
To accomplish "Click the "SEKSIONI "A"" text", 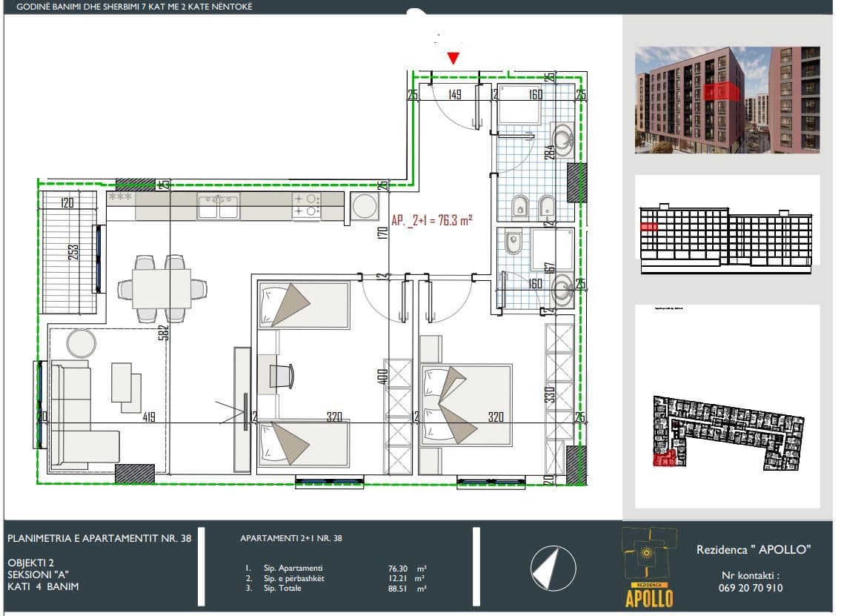I will pyautogui.click(x=39, y=574).
